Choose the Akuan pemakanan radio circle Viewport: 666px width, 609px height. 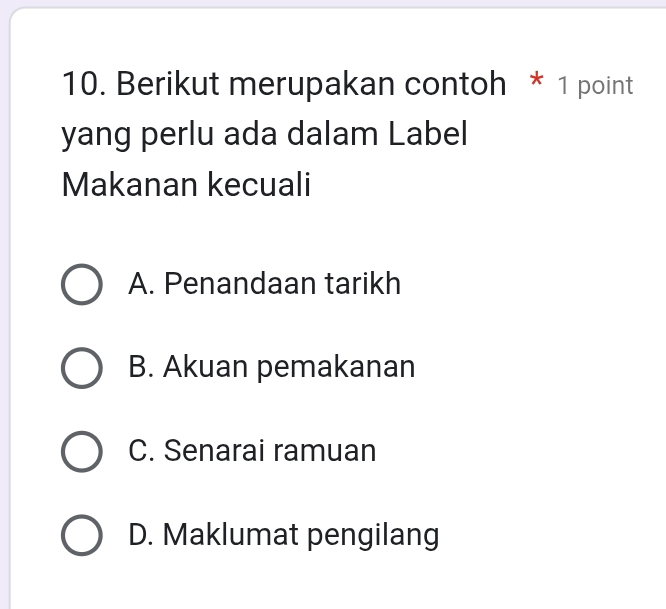tap(82, 368)
